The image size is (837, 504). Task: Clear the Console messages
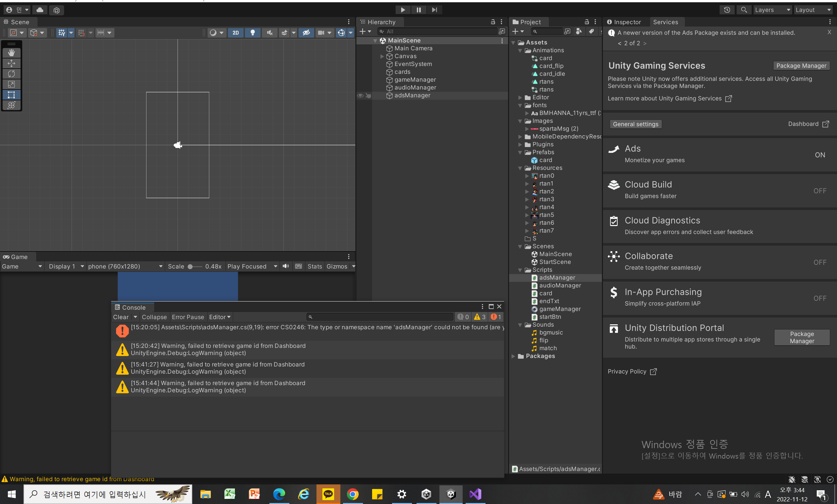(121, 317)
